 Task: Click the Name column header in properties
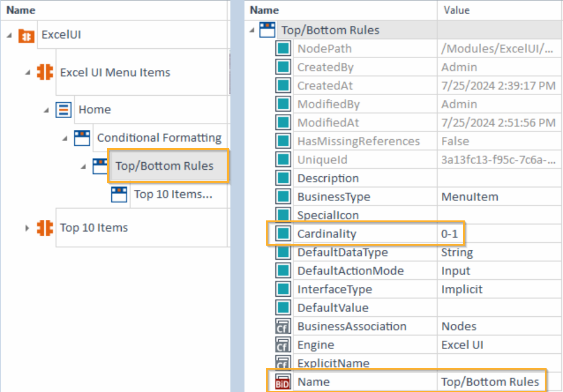tap(265, 10)
